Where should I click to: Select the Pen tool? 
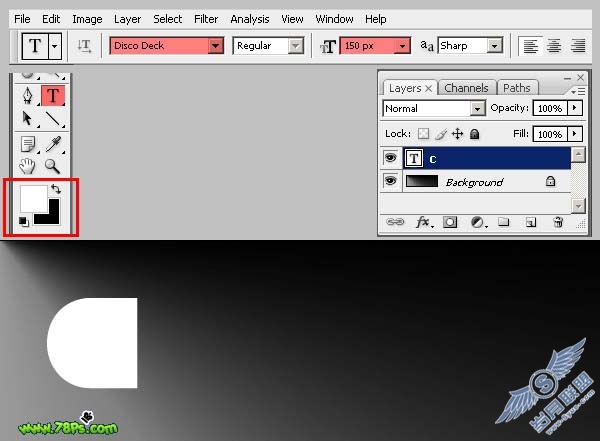tap(28, 95)
